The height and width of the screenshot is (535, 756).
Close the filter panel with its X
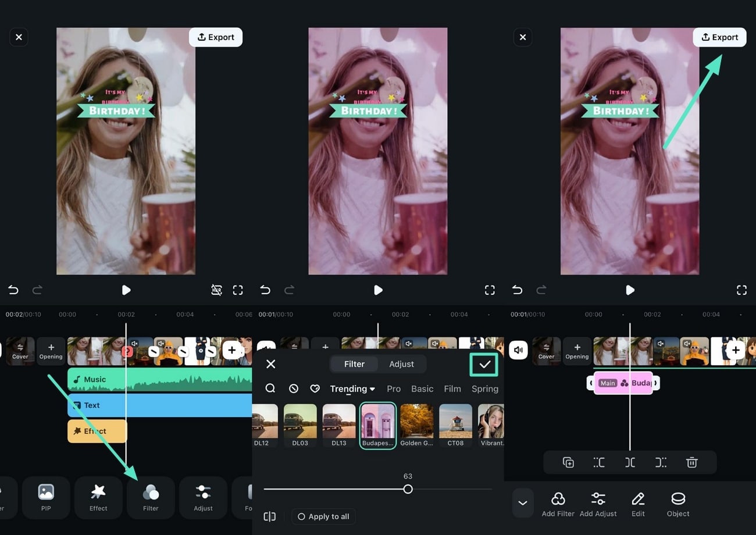point(270,364)
